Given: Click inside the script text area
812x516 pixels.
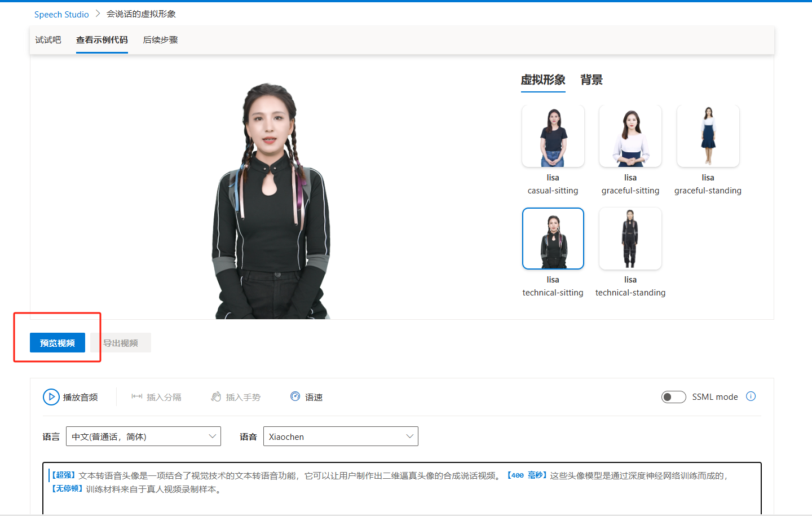Looking at the screenshot, I should pyautogui.click(x=402, y=488).
